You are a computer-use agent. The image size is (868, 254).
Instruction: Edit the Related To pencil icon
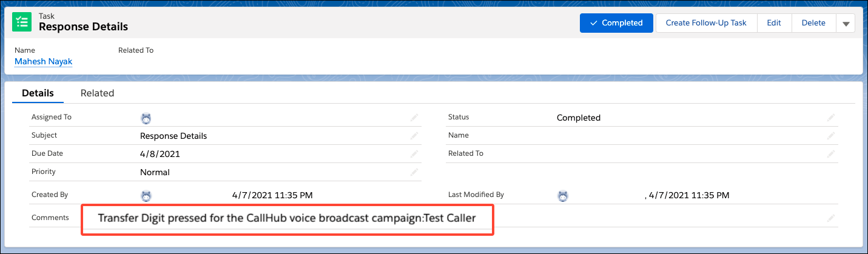click(831, 154)
